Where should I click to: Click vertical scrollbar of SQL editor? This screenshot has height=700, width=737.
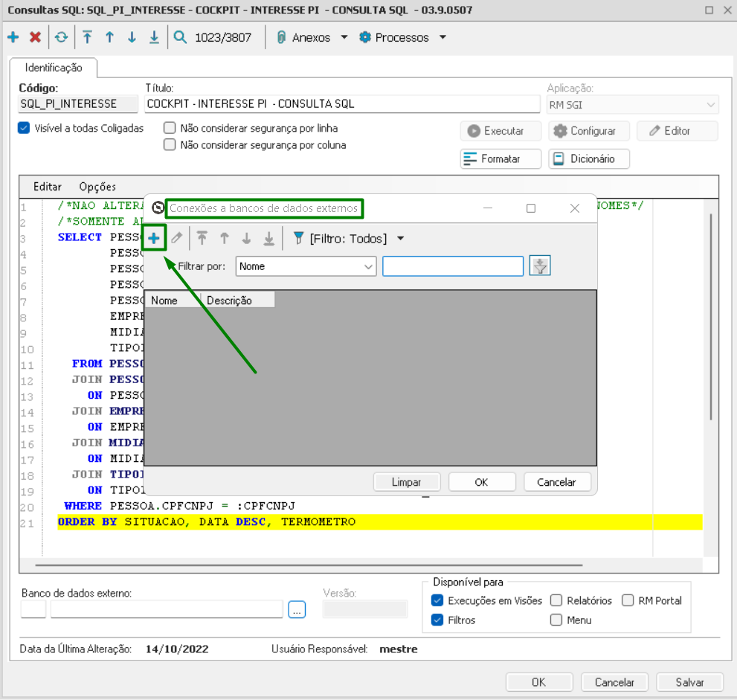point(711,317)
